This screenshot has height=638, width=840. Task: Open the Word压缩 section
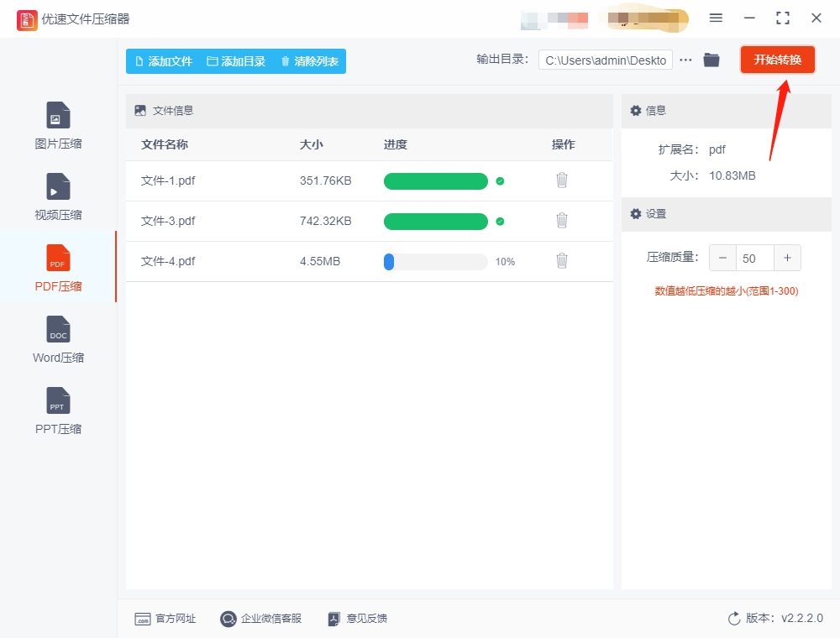pyautogui.click(x=58, y=339)
